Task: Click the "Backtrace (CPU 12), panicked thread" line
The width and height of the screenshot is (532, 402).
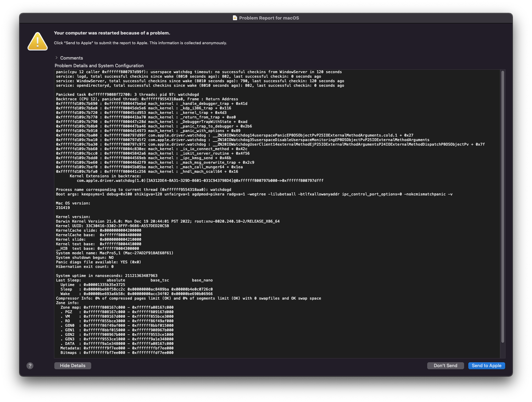Action: pos(147,99)
